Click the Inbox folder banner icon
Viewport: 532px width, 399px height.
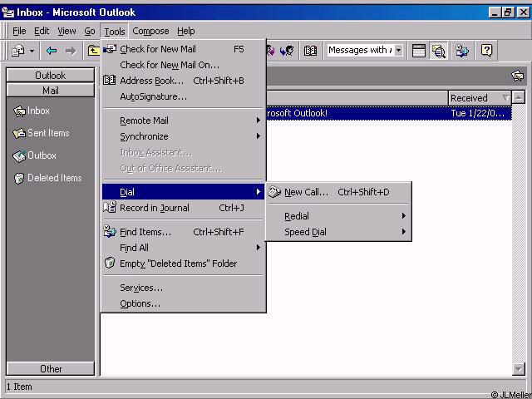tap(518, 76)
